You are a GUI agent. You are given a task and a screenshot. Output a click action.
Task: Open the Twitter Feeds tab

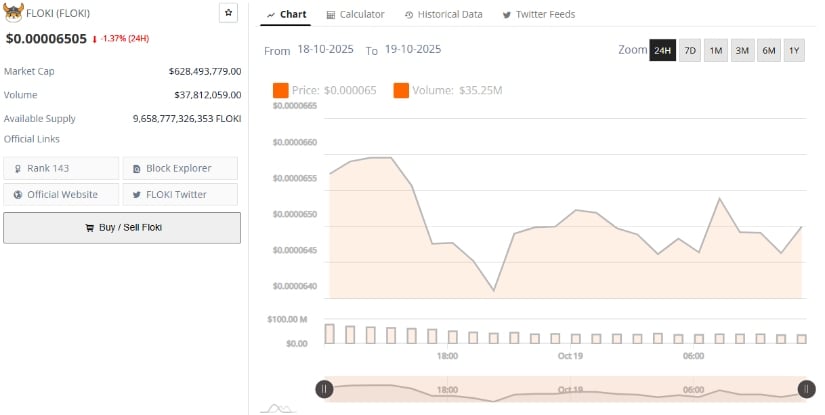point(538,14)
